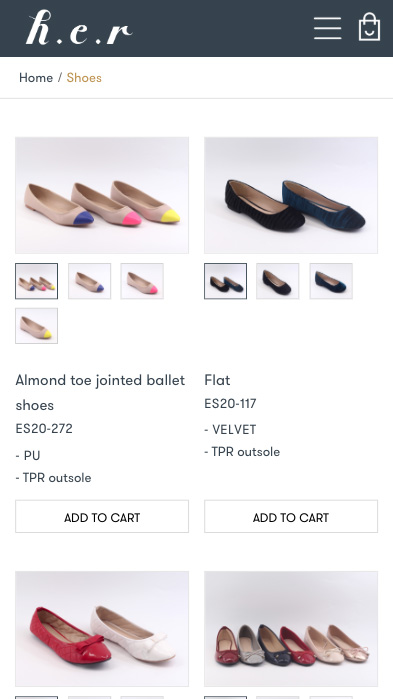Screen dimensions: 393x699
Task: Select the single teal velvet flat thumbnail
Action: 331,281
